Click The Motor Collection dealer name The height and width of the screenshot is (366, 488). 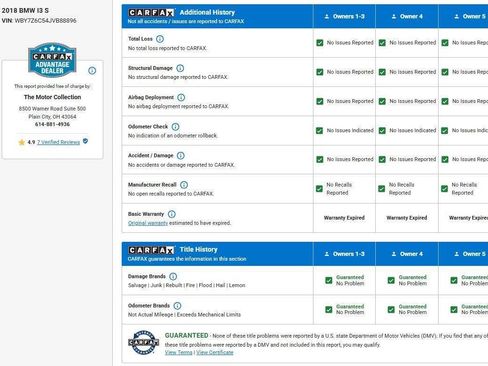coord(52,97)
